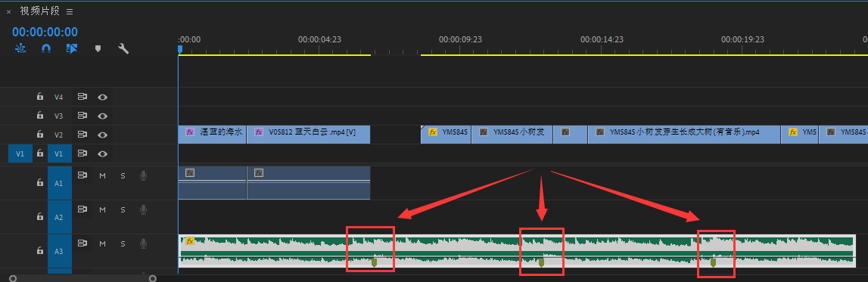
Task: Toggle the Snap magnet icon
Action: click(x=46, y=48)
